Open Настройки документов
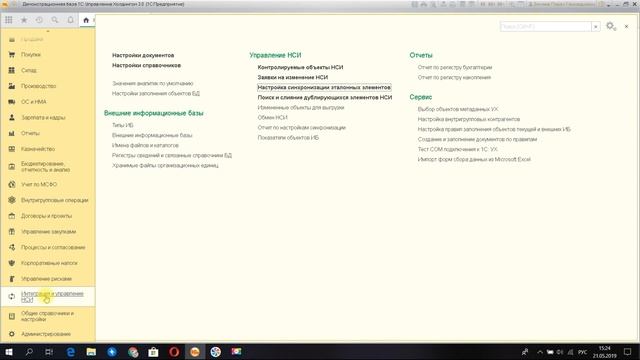This screenshot has width=640, height=360. (143, 55)
